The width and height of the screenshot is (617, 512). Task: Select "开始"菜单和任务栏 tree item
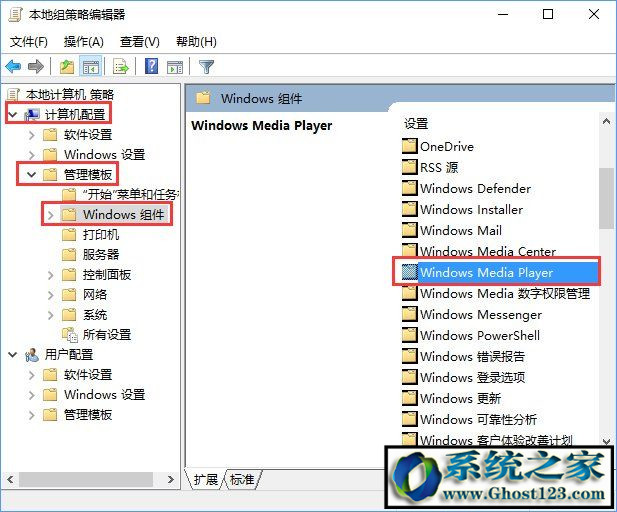(x=131, y=194)
